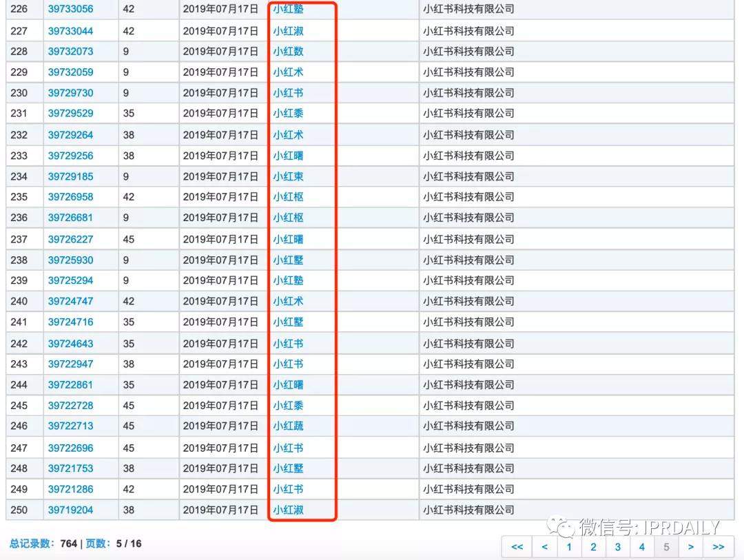Select current page 5 button
Screen dimensions: 744x560
[x=666, y=547]
